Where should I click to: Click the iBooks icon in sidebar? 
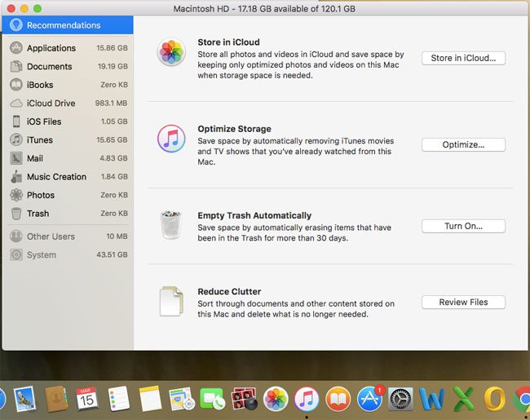[16, 85]
